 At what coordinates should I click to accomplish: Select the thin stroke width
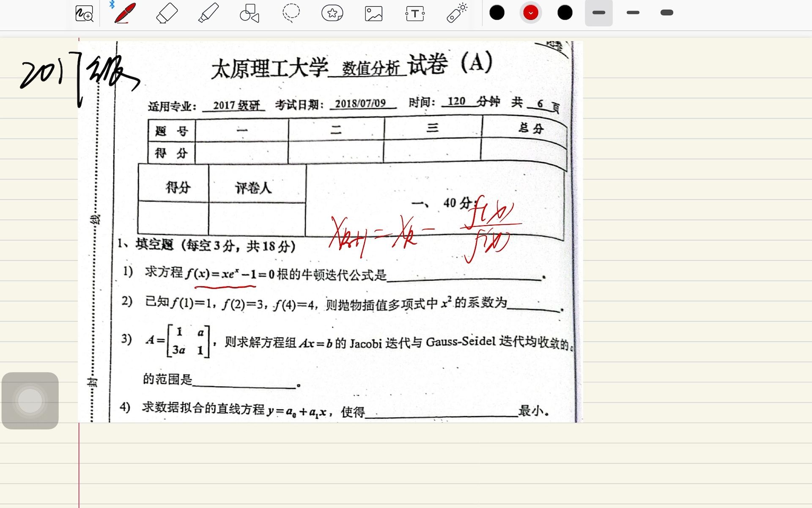599,13
